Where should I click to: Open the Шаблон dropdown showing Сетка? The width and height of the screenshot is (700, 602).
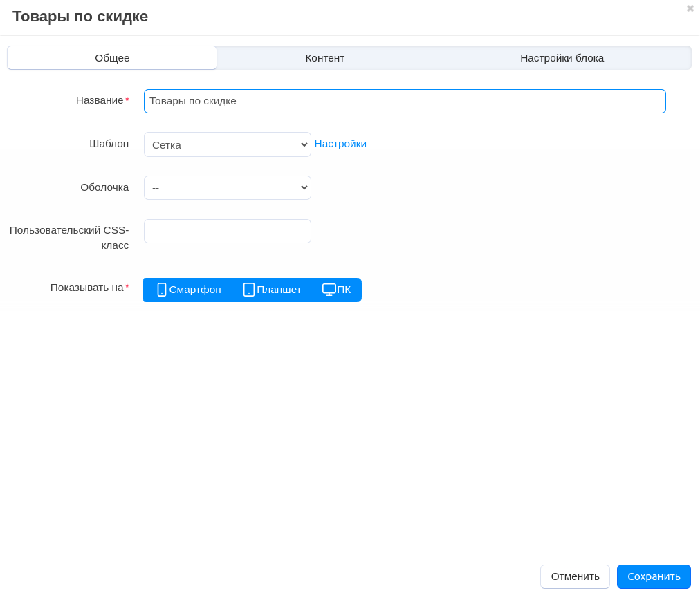[227, 144]
